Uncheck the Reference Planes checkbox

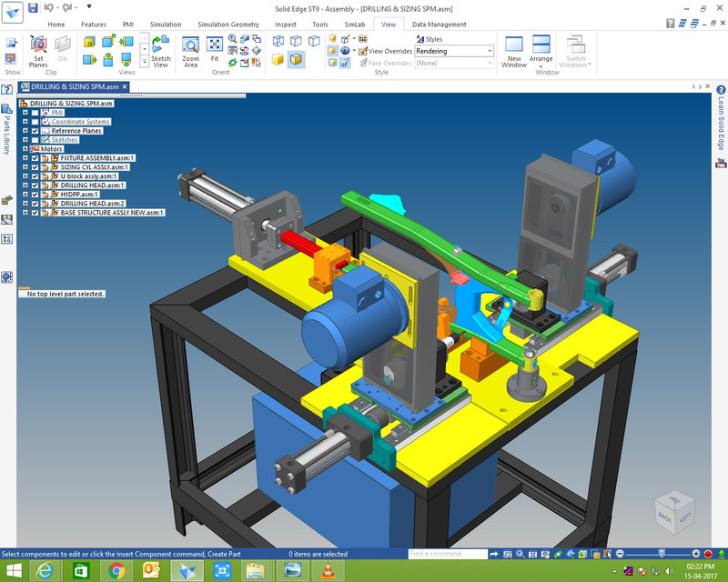click(35, 131)
